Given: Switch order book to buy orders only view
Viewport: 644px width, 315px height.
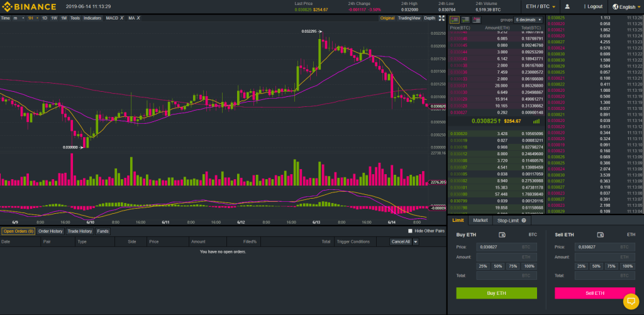Looking at the screenshot, I should 464,20.
